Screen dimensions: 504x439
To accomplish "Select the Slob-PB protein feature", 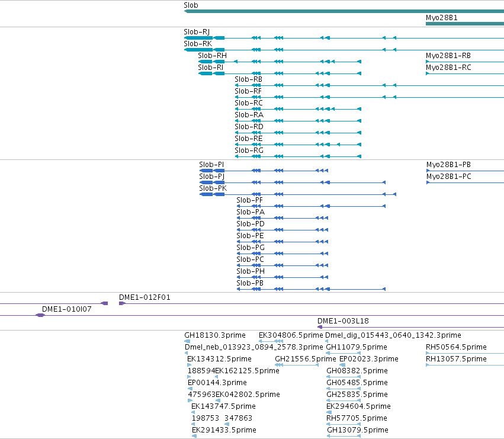I will coord(311,289).
